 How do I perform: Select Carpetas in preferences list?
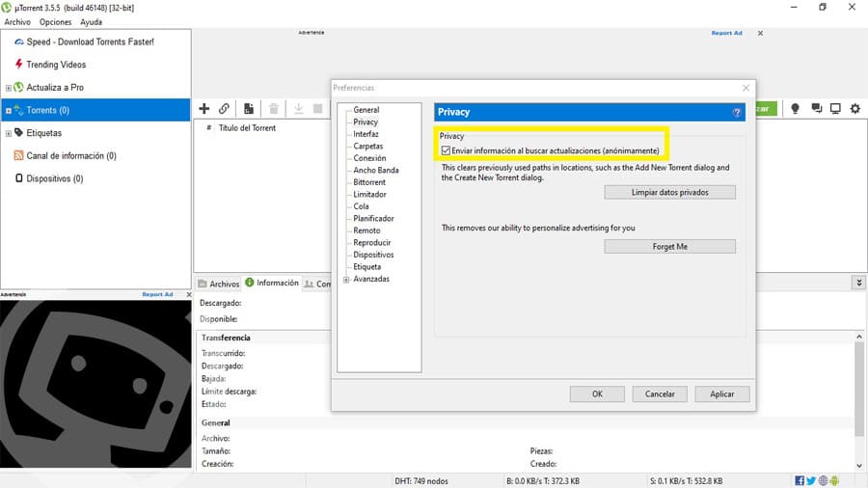[368, 146]
